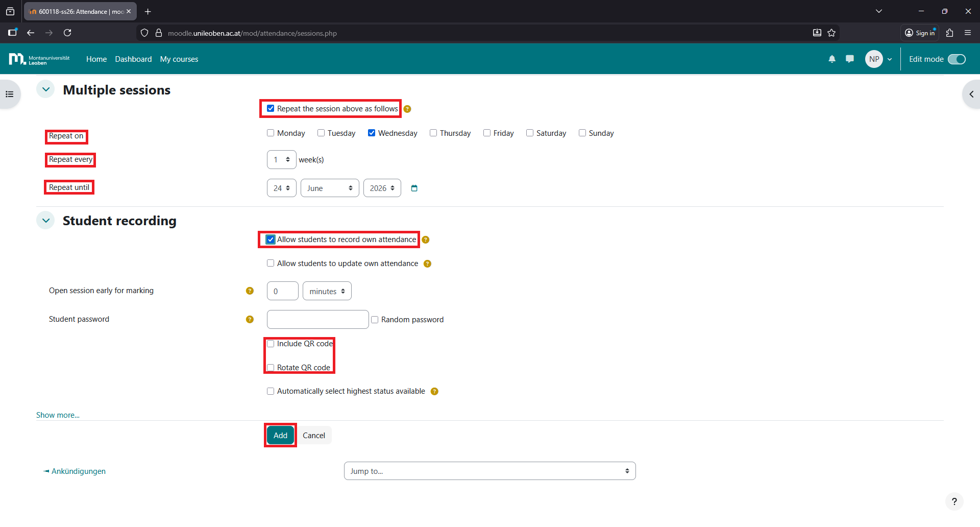Viewport: 980px width, 527px height.
Task: Open the month dropdown showing June
Action: (x=330, y=188)
